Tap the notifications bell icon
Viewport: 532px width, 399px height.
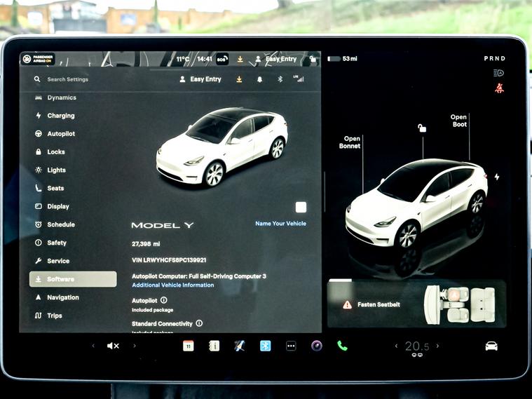[x=259, y=79]
